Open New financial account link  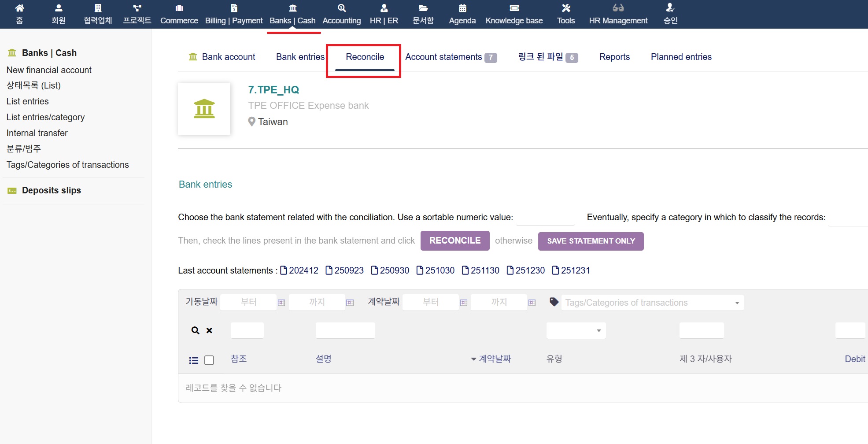point(49,70)
